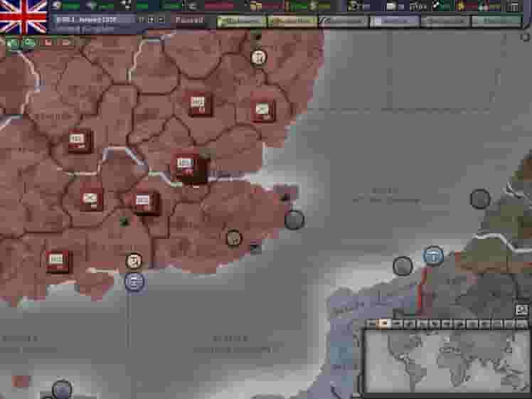Click the golden crates icon in top bar

255,6
